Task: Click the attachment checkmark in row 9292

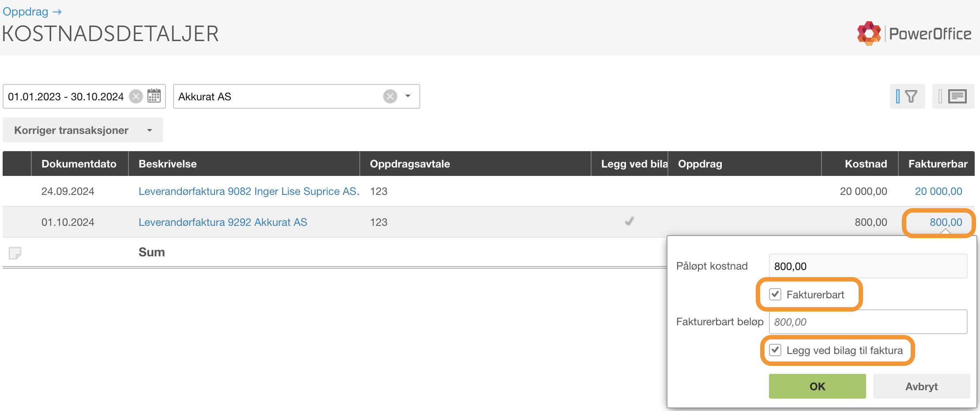Action: coord(629,221)
